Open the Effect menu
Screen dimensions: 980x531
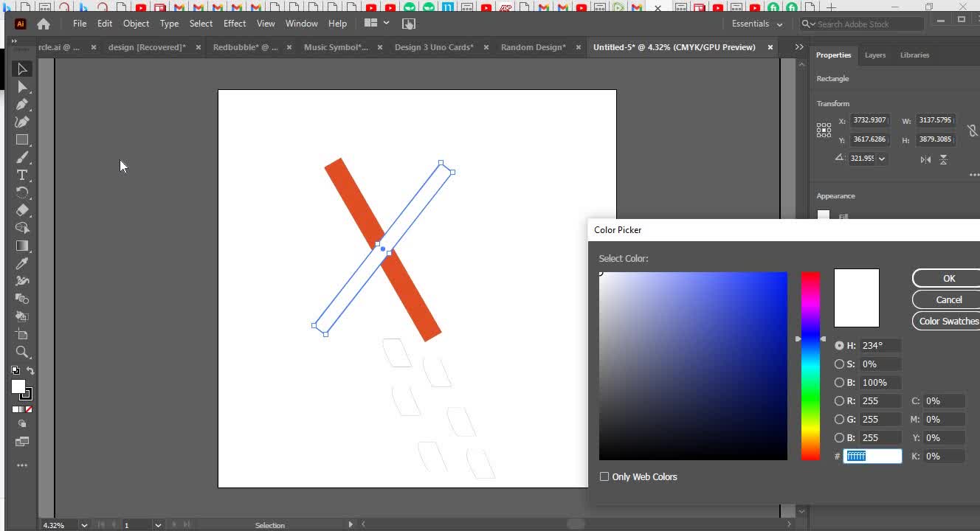click(235, 24)
